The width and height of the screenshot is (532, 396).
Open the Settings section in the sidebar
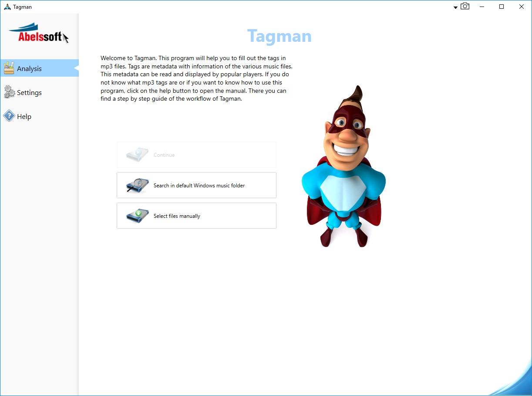click(x=39, y=92)
